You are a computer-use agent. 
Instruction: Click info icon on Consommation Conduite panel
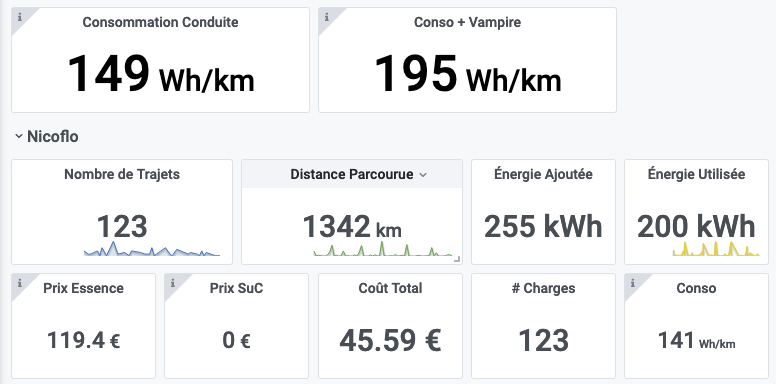pyautogui.click(x=20, y=17)
